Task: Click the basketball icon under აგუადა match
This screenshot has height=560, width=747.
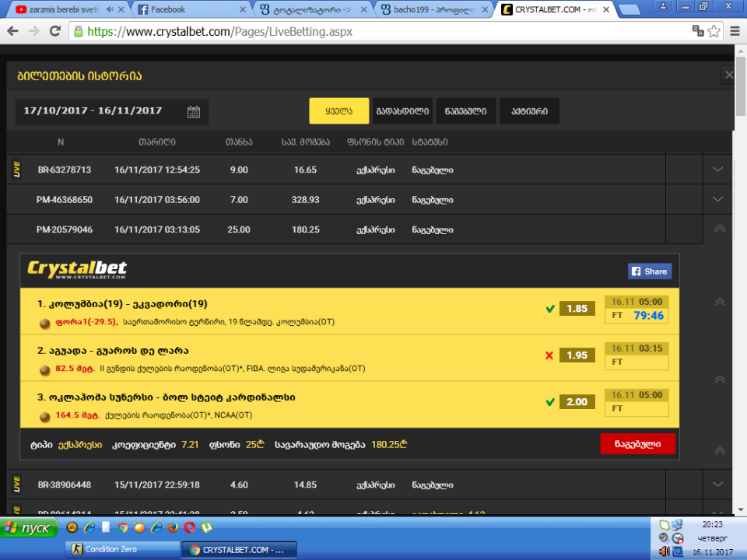Action: click(45, 370)
